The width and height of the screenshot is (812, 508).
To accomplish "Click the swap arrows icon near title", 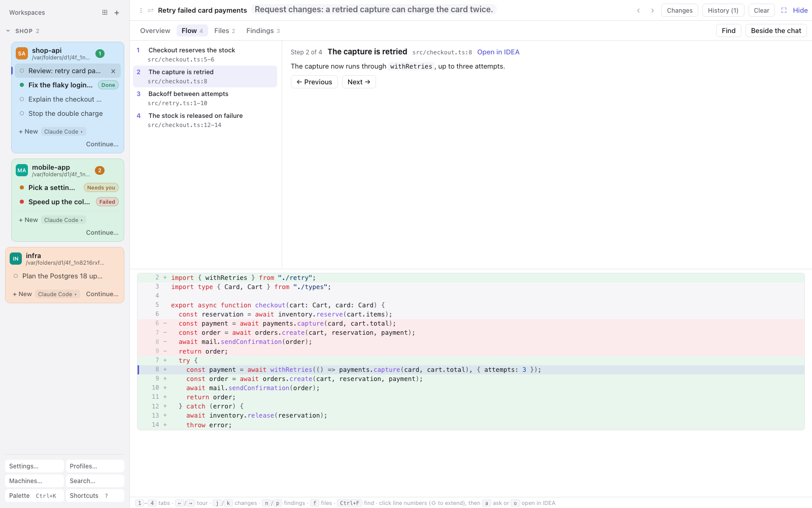I will tap(151, 10).
